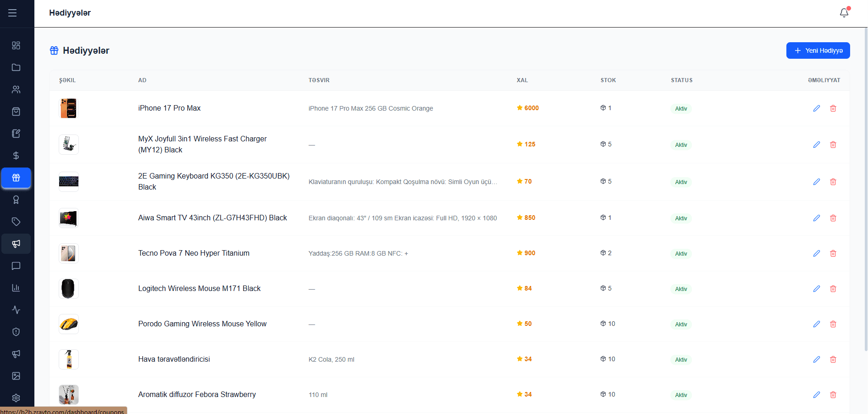868x414 pixels.
Task: Open the notifications bell
Action: (x=844, y=13)
